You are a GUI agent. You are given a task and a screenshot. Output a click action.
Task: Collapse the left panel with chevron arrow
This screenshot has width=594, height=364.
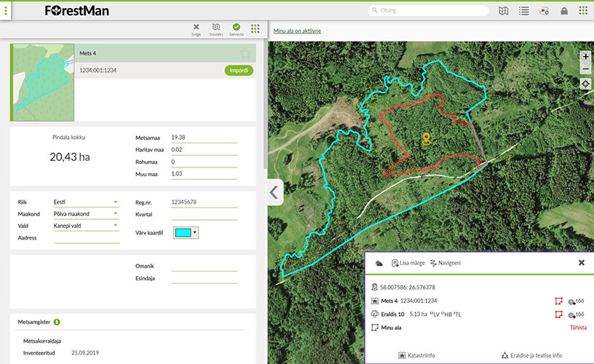pos(274,192)
